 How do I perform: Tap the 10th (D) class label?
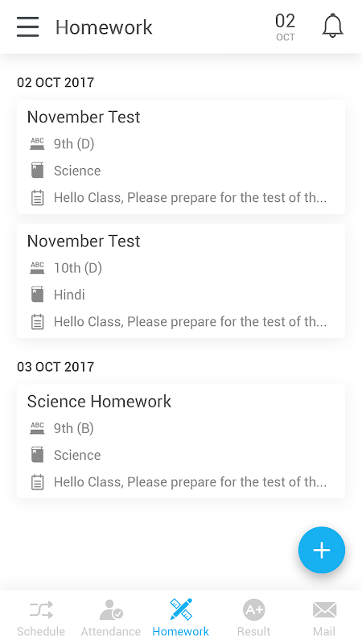(x=78, y=268)
